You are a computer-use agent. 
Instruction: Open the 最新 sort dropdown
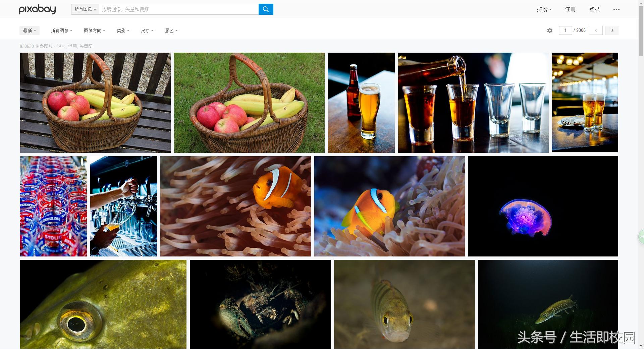pyautogui.click(x=30, y=31)
